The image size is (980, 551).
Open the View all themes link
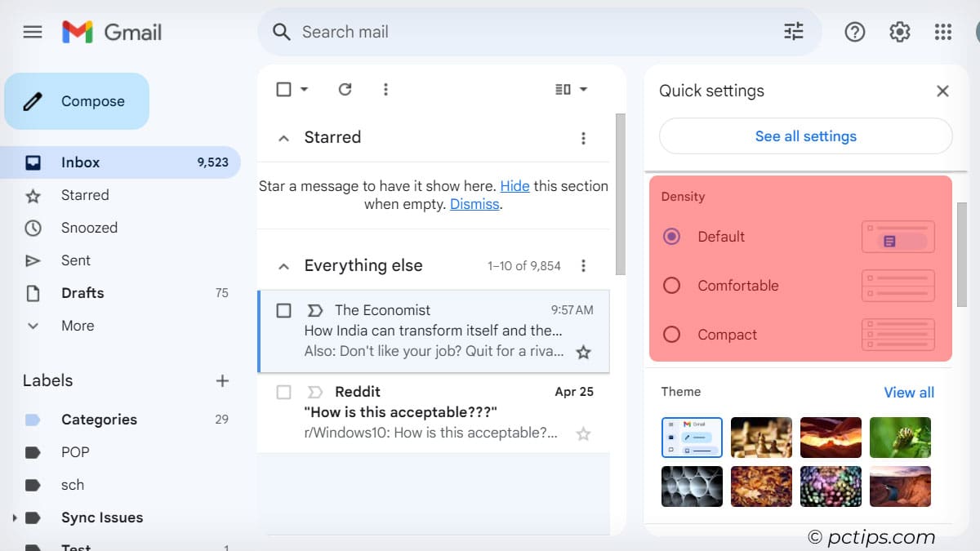pyautogui.click(x=909, y=392)
